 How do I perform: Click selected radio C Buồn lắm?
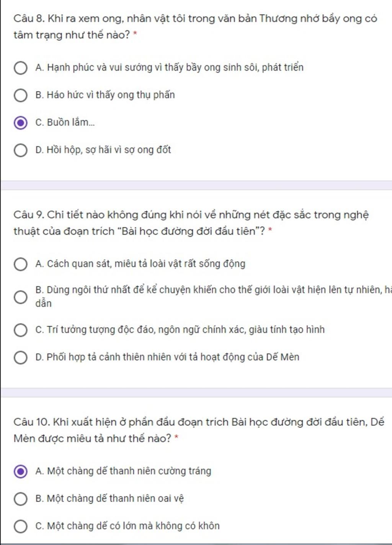pyautogui.click(x=20, y=123)
